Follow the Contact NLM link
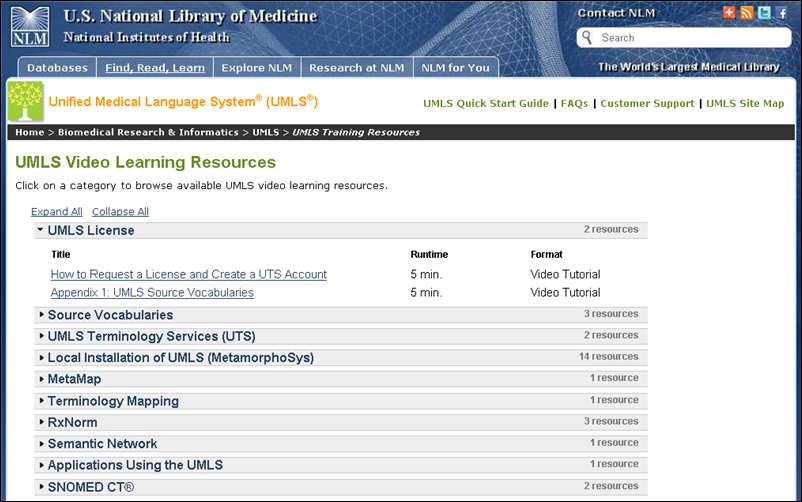 click(616, 13)
